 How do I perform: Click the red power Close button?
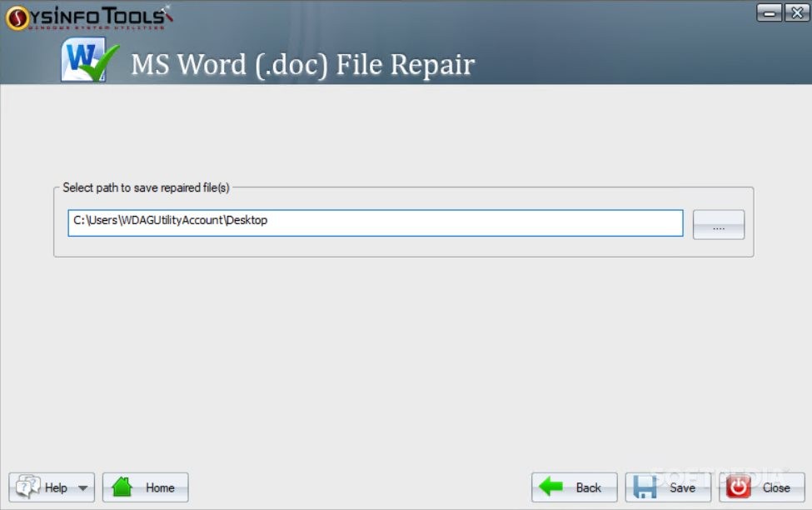(x=762, y=487)
